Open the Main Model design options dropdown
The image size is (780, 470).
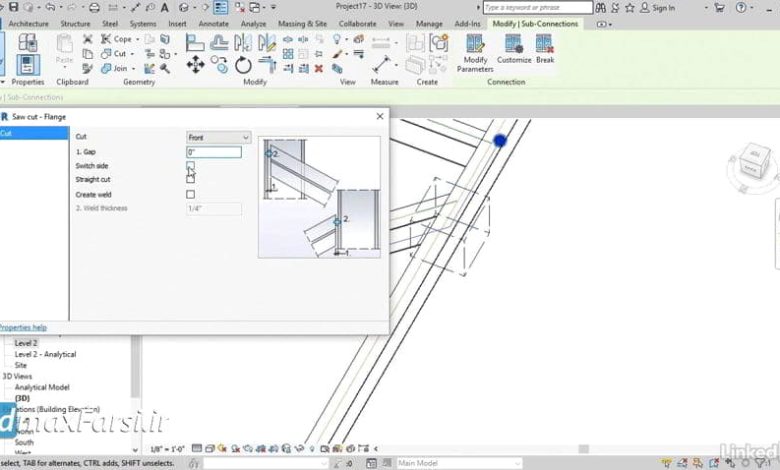pos(459,463)
